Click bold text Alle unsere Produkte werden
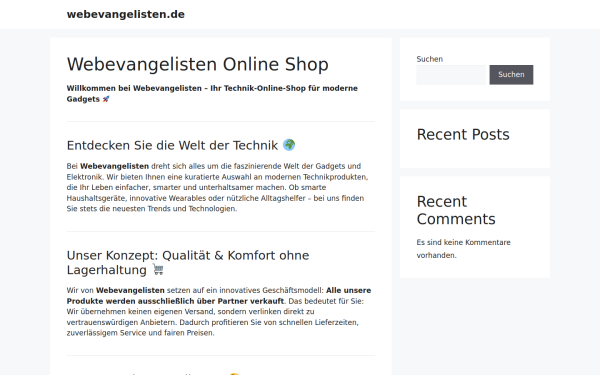Viewport: 600px width, 375px height. pyautogui.click(x=218, y=296)
